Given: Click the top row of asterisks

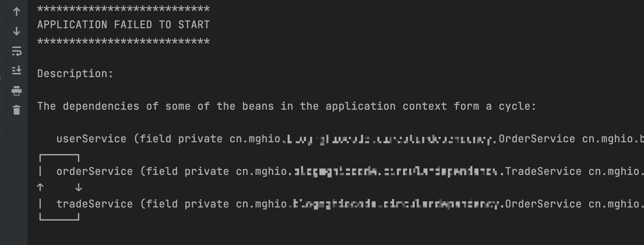Looking at the screenshot, I should 124,9.
